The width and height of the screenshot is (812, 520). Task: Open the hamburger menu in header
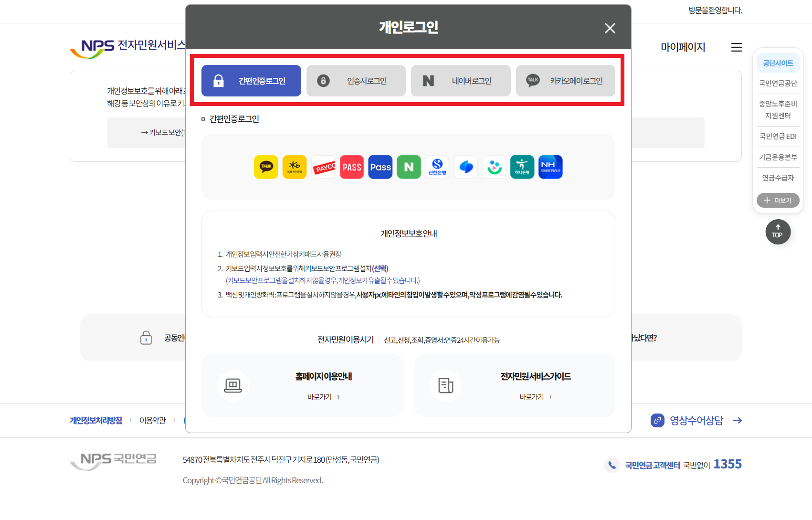tap(737, 47)
